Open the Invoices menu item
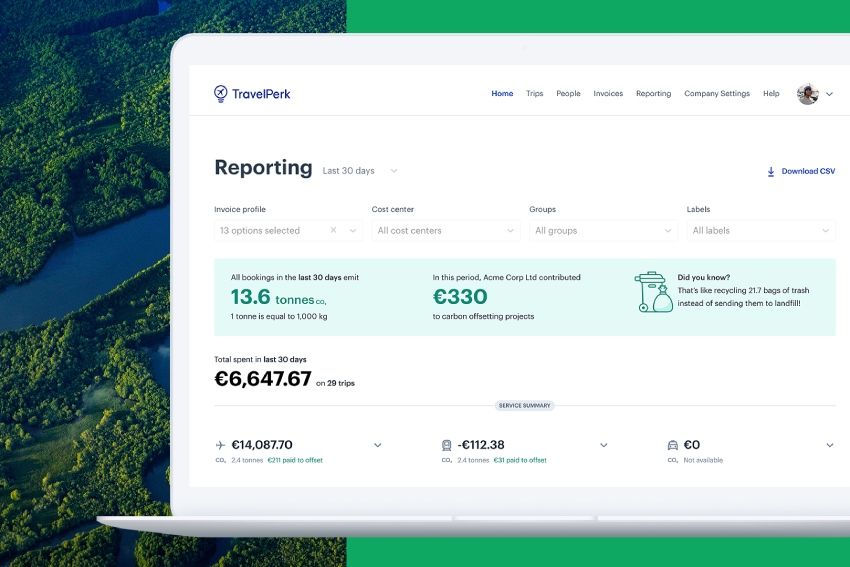Screen dimensions: 850x567 click(x=608, y=94)
